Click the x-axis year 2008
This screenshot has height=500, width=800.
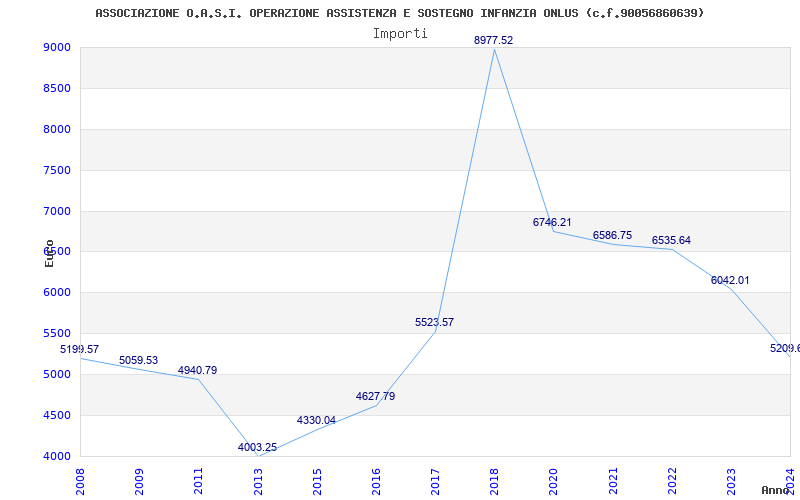(x=80, y=481)
